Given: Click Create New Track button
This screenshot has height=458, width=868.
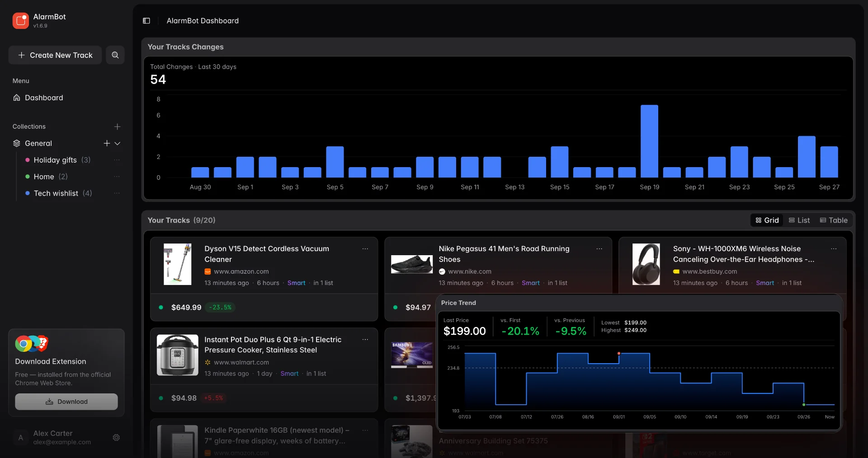Looking at the screenshot, I should pyautogui.click(x=55, y=55).
